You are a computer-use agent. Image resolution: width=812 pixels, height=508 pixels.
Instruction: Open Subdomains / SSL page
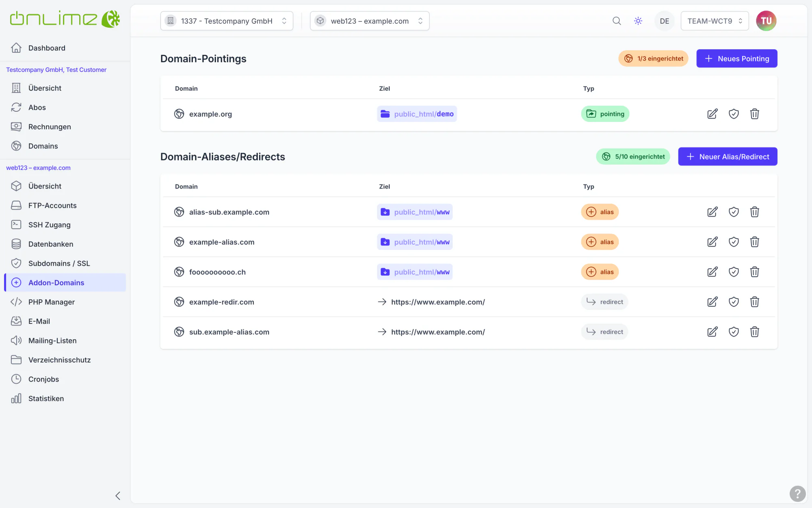click(x=65, y=263)
